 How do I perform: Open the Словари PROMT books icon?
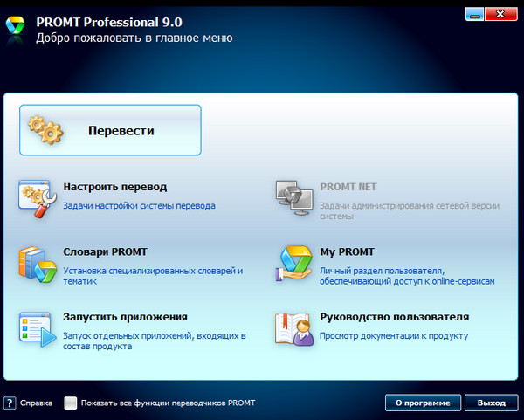(38, 265)
